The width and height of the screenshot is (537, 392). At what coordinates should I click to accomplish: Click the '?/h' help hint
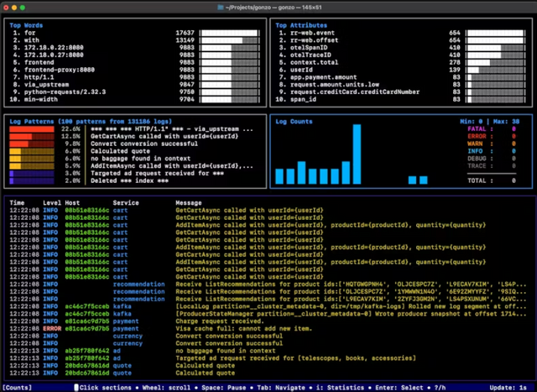pyautogui.click(x=440, y=388)
